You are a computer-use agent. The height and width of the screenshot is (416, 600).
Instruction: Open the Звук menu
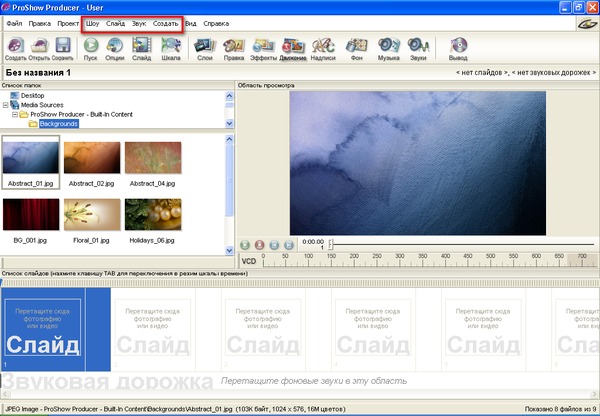[139, 24]
